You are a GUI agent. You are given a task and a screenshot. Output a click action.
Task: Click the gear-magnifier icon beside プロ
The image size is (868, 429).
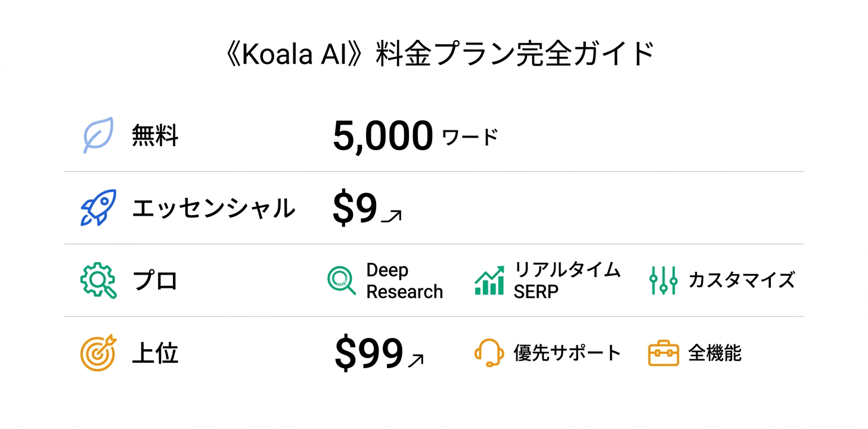coord(98,281)
